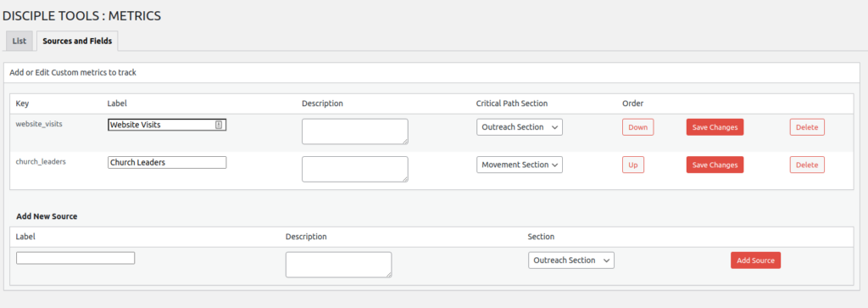
Task: Move church_leaders Up in order
Action: 632,165
